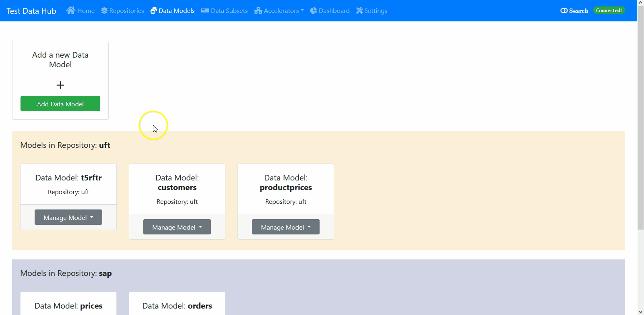The height and width of the screenshot is (315, 644).
Task: Click the Home house icon
Action: coord(70,10)
